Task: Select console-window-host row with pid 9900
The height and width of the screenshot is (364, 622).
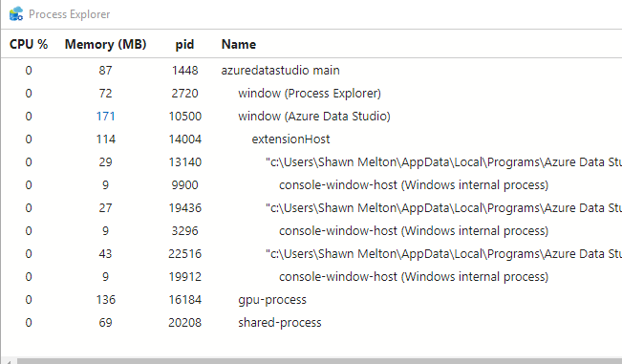Action: 311,185
